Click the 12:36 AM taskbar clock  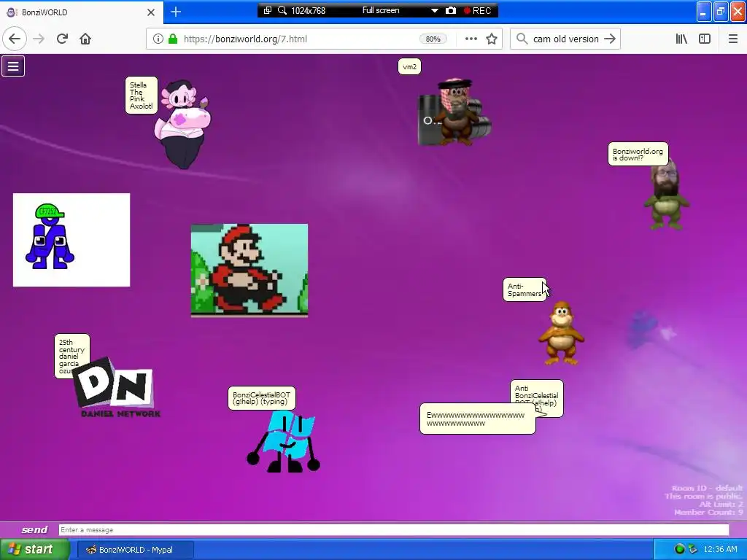coord(720,549)
